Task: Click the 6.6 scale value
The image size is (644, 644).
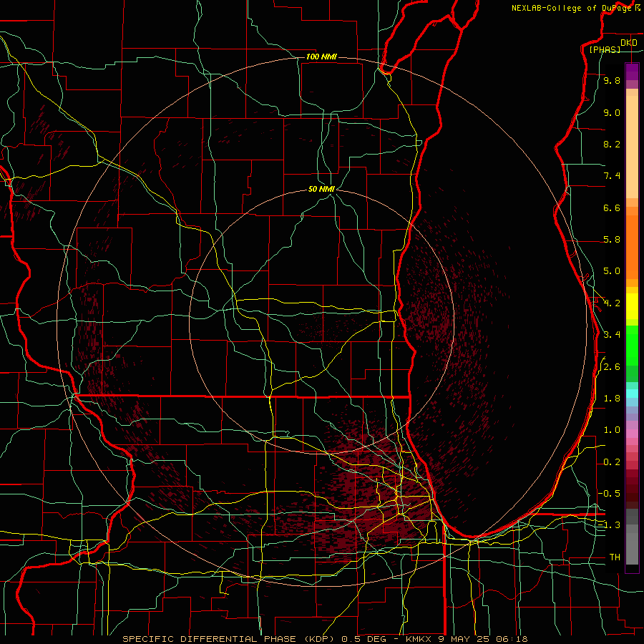Action: pos(612,208)
